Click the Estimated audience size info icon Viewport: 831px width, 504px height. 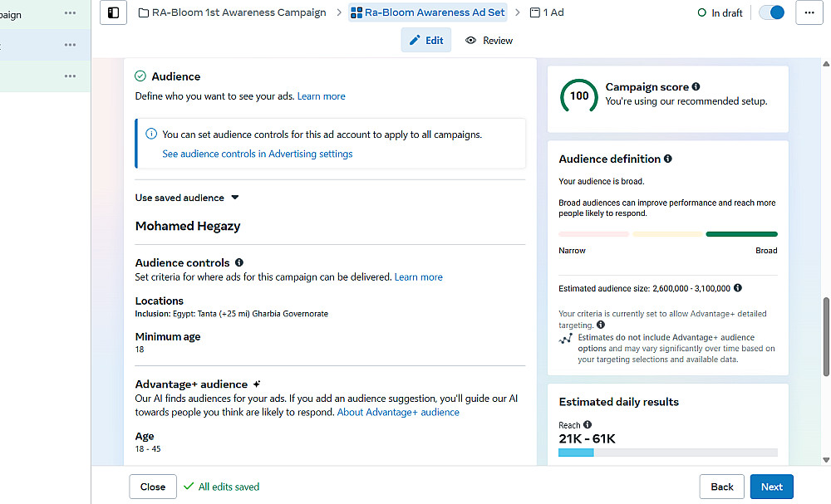[738, 288]
